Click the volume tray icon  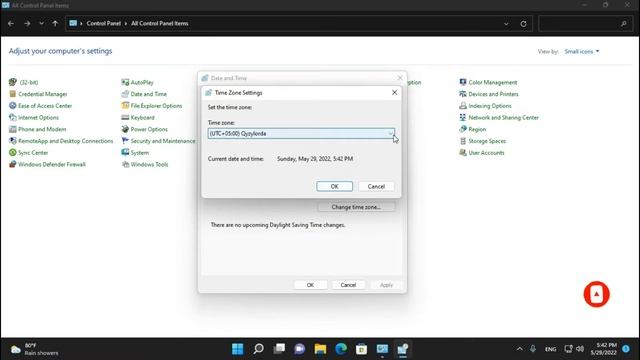click(580, 349)
